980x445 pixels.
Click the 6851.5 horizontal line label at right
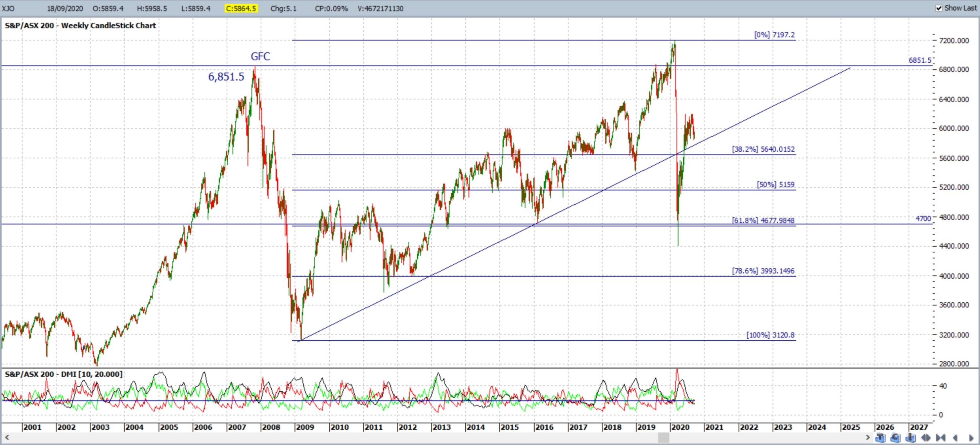pos(920,60)
